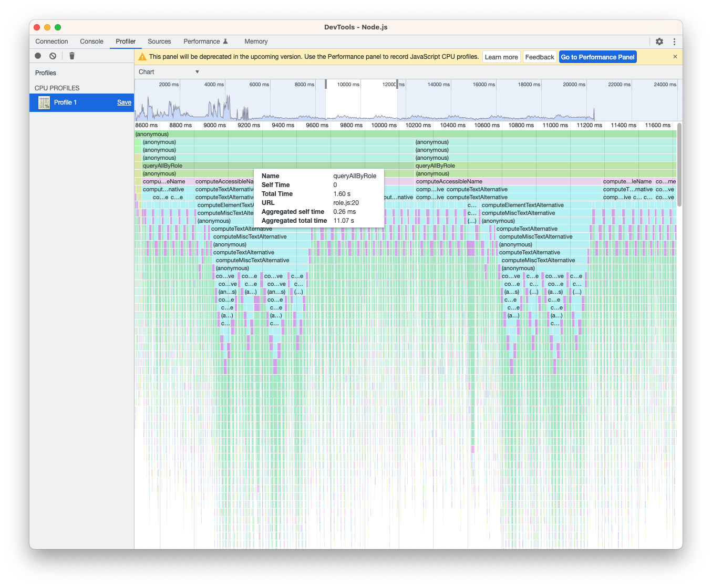Click the Profiles sidebar heading
Viewport: 712px width, 588px height.
(46, 73)
